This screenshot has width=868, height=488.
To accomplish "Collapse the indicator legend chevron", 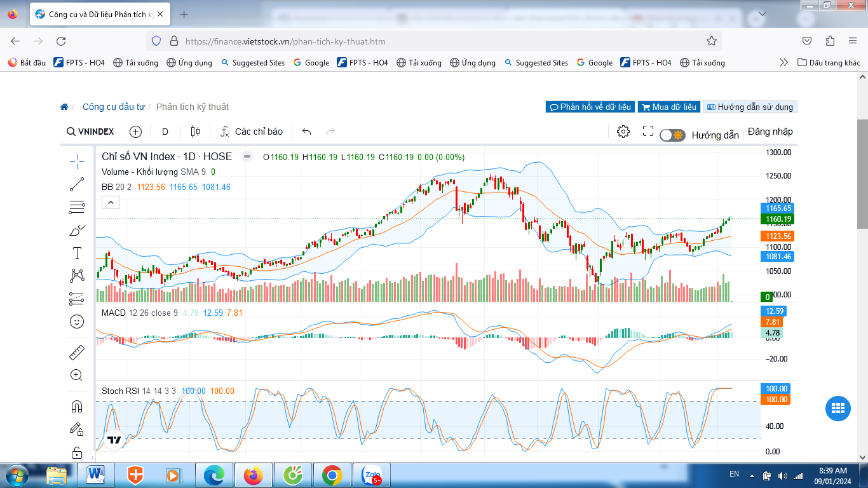I will (111, 203).
